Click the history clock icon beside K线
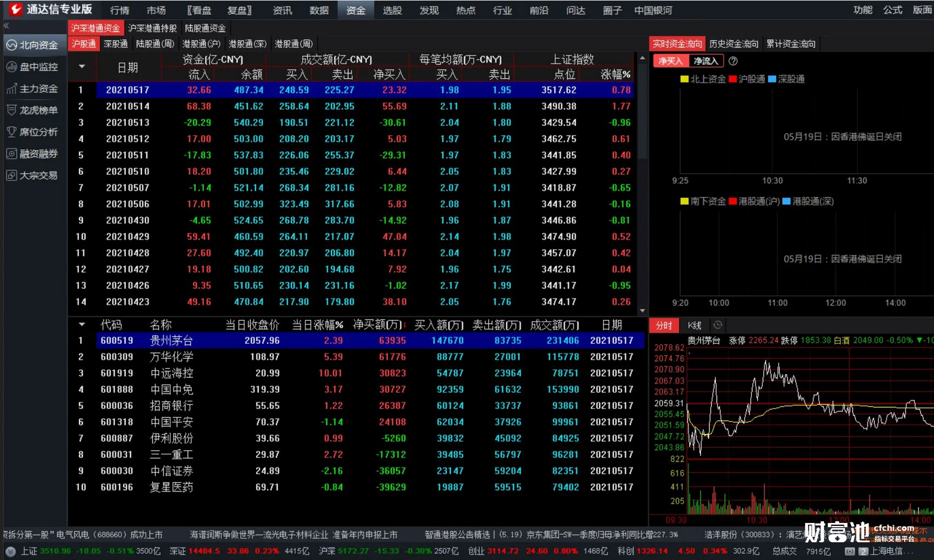 (718, 325)
